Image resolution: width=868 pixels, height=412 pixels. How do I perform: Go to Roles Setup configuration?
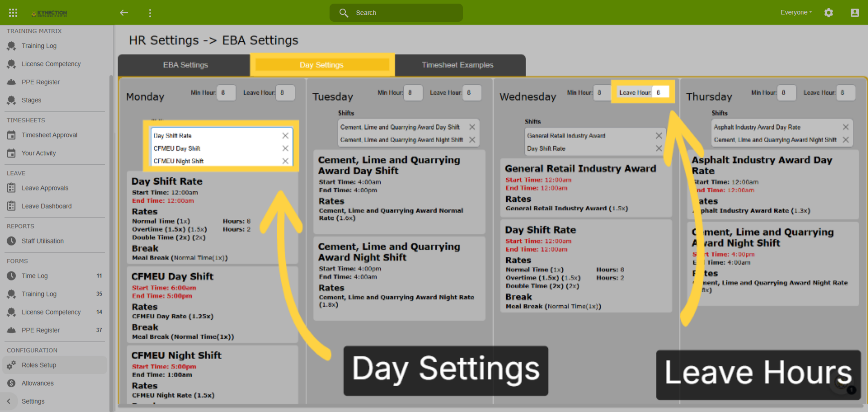[39, 365]
